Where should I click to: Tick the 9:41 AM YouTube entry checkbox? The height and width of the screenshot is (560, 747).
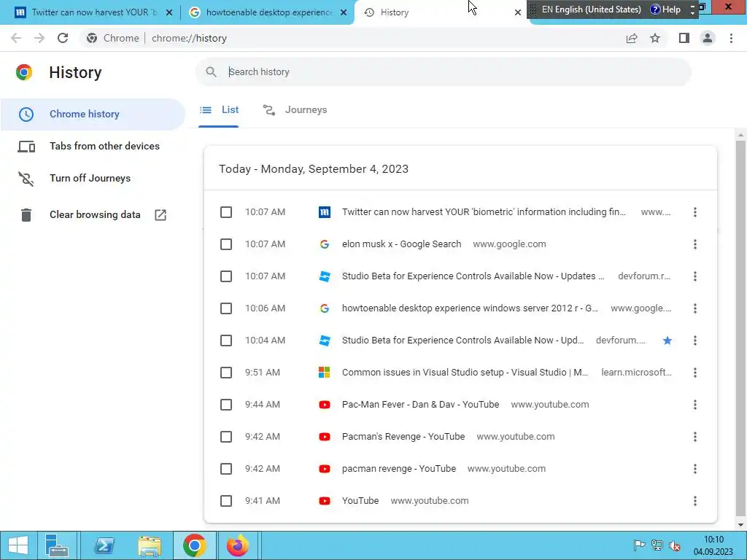pyautogui.click(x=226, y=501)
